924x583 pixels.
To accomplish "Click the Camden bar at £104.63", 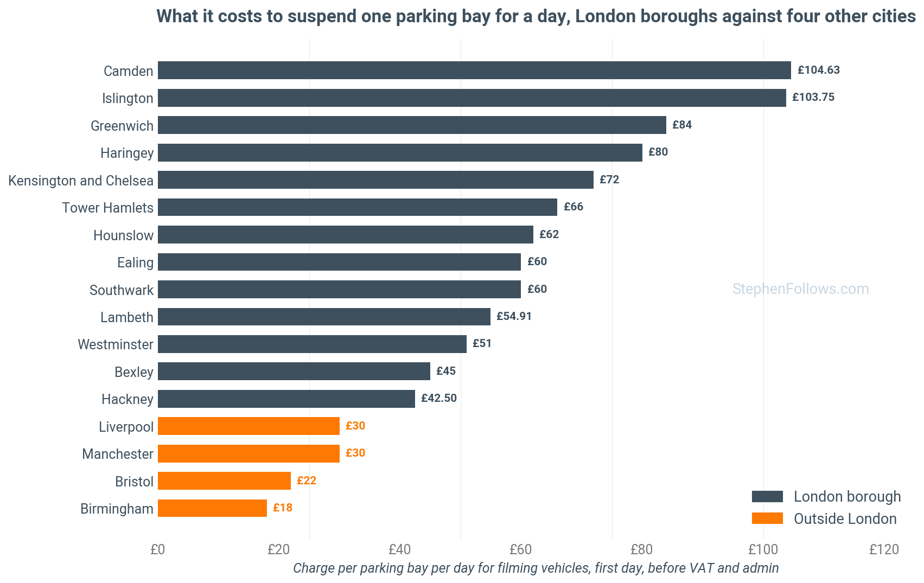I will pos(474,71).
